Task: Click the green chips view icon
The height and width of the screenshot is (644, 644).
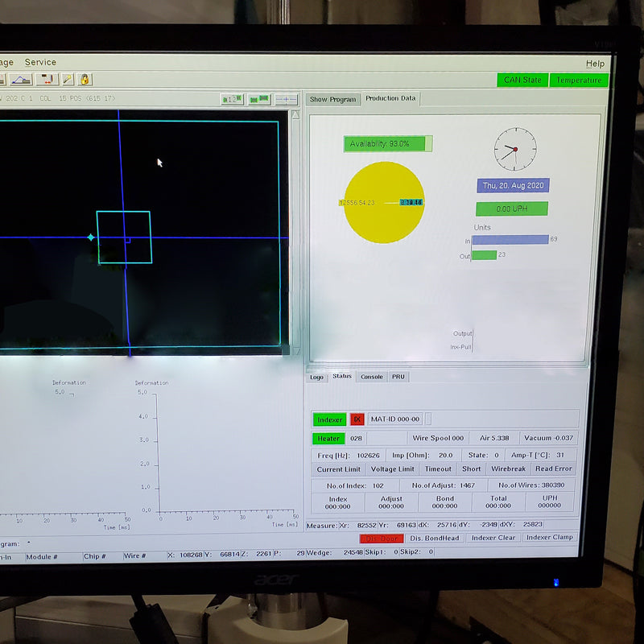Action: [x=259, y=99]
